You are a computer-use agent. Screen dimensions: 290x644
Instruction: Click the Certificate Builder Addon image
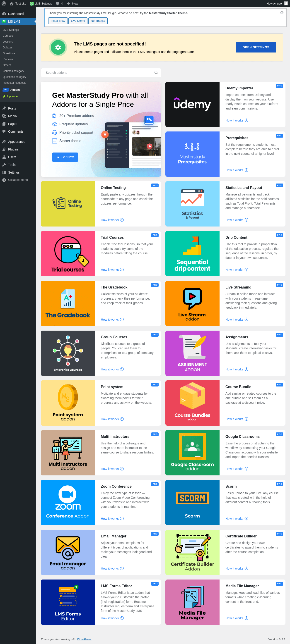pos(192,552)
